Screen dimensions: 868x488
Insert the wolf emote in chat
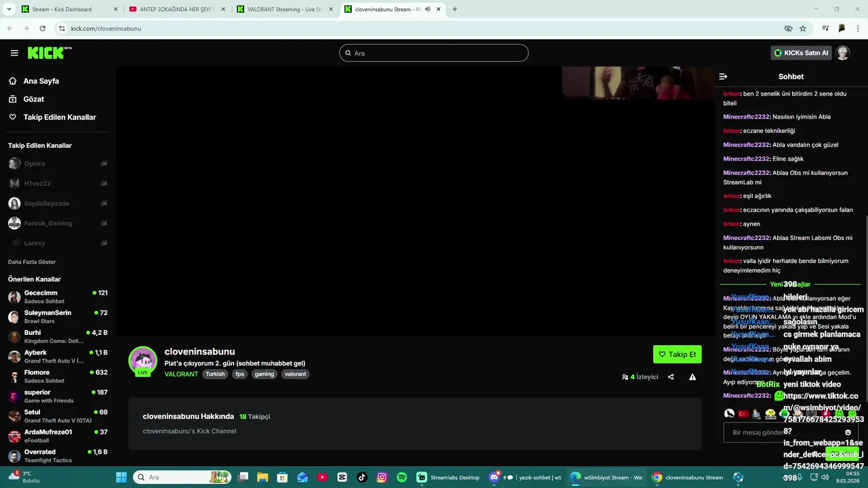(729, 413)
